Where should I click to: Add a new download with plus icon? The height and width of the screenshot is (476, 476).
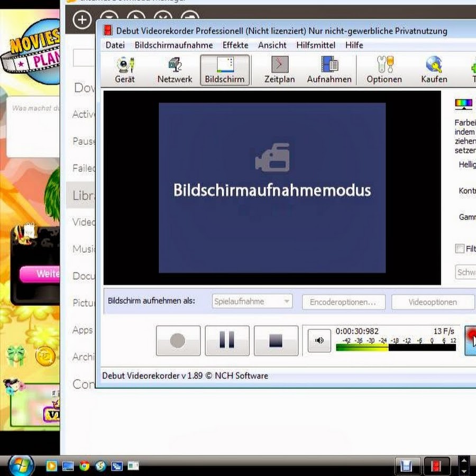82,20
